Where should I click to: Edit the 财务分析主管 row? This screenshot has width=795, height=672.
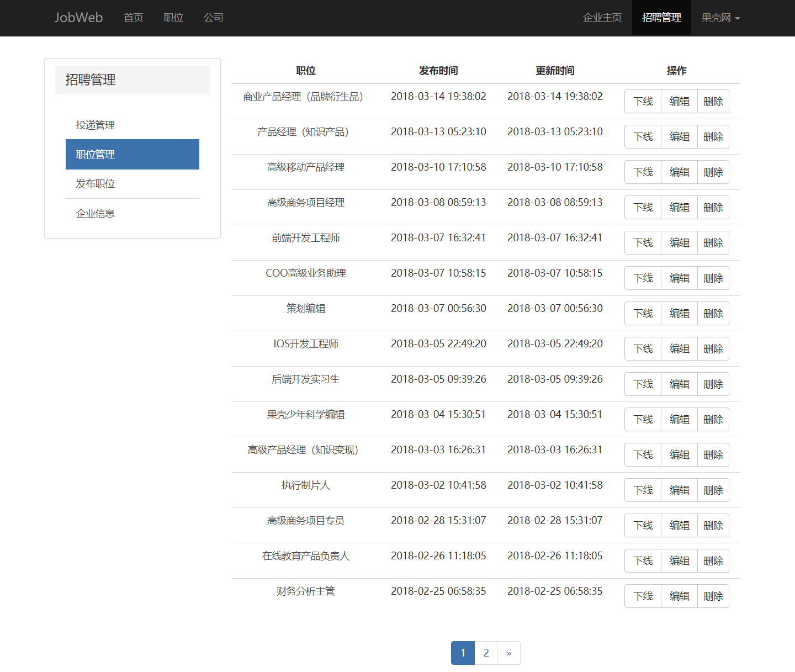click(x=679, y=596)
